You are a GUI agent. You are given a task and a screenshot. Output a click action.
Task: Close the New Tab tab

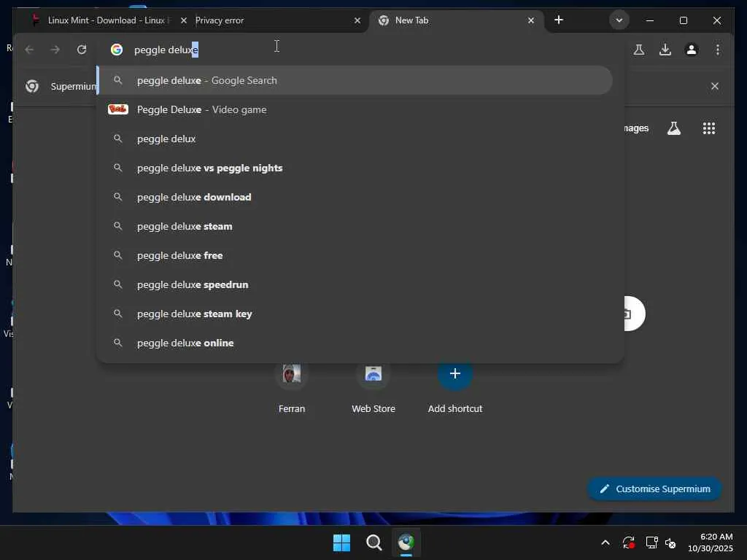coord(531,20)
